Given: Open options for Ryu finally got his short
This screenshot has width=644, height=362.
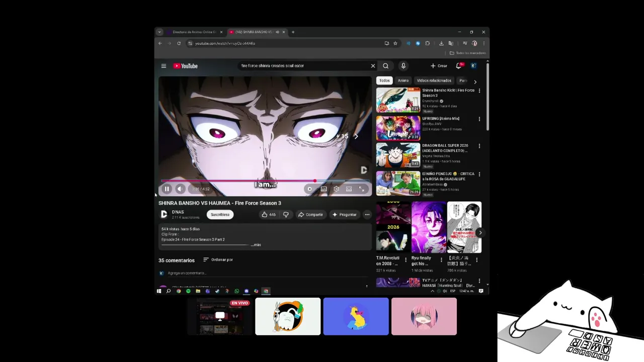Looking at the screenshot, I should pos(441,260).
